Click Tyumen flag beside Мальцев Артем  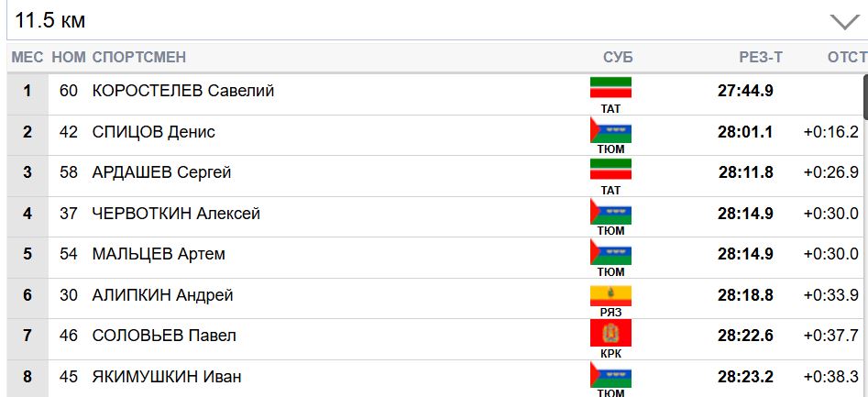coord(610,252)
